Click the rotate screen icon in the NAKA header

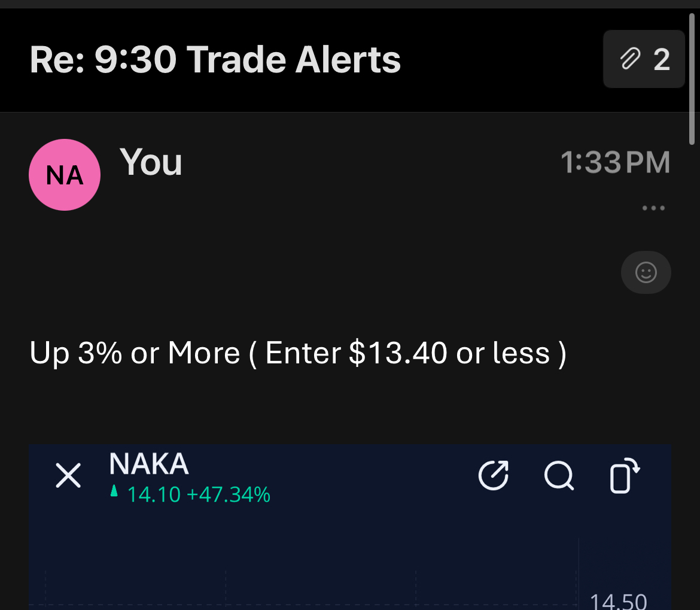pos(625,475)
